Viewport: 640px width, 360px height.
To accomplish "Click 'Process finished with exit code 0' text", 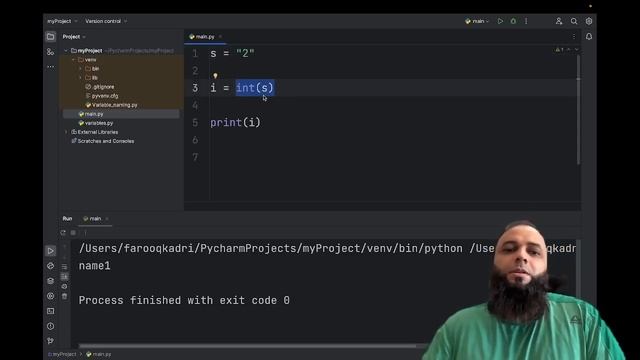I will pos(184,300).
